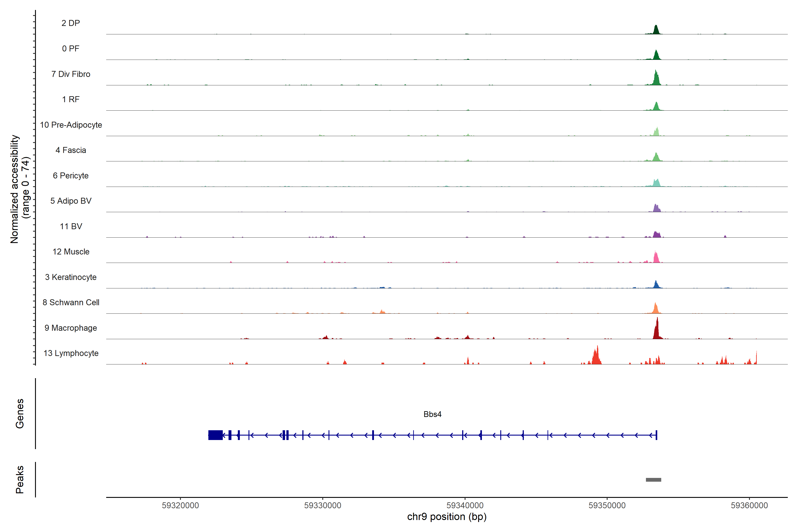Viewport: 798px width, 532px height.
Task: Click the 59320000 axis tick label
Action: (180, 505)
